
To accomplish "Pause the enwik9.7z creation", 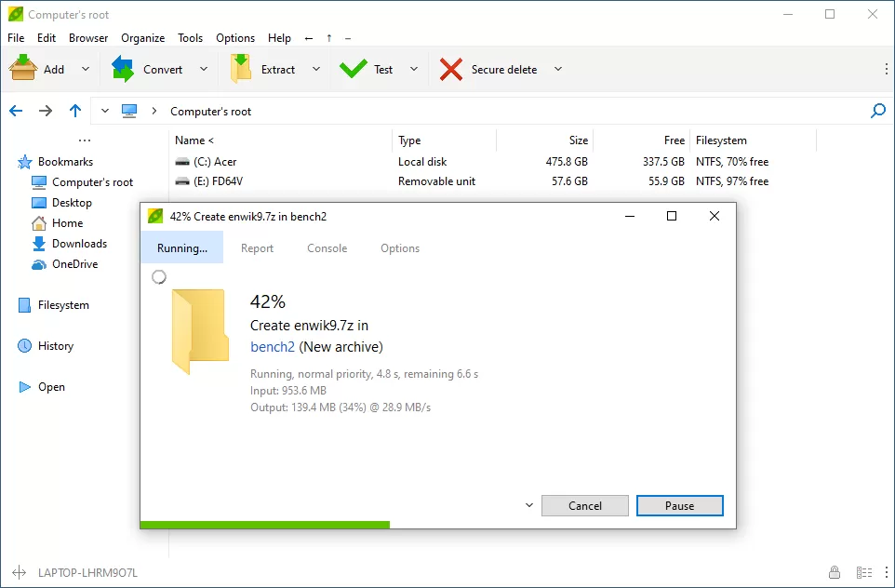I will point(679,505).
